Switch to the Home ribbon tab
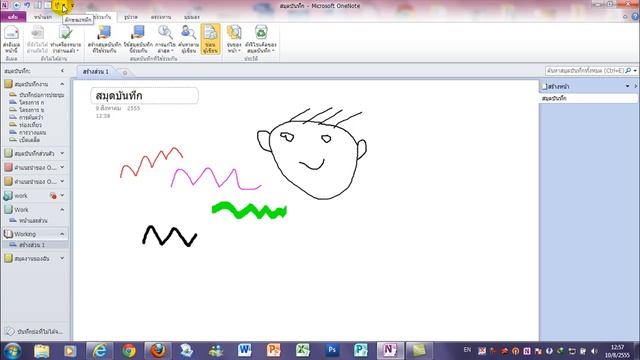The width and height of the screenshot is (640, 360). pyautogui.click(x=43, y=17)
